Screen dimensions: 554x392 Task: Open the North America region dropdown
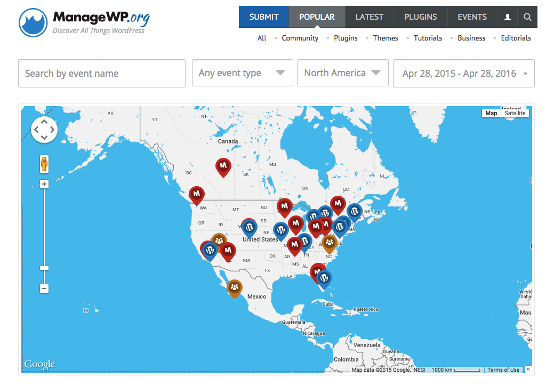[x=342, y=73]
